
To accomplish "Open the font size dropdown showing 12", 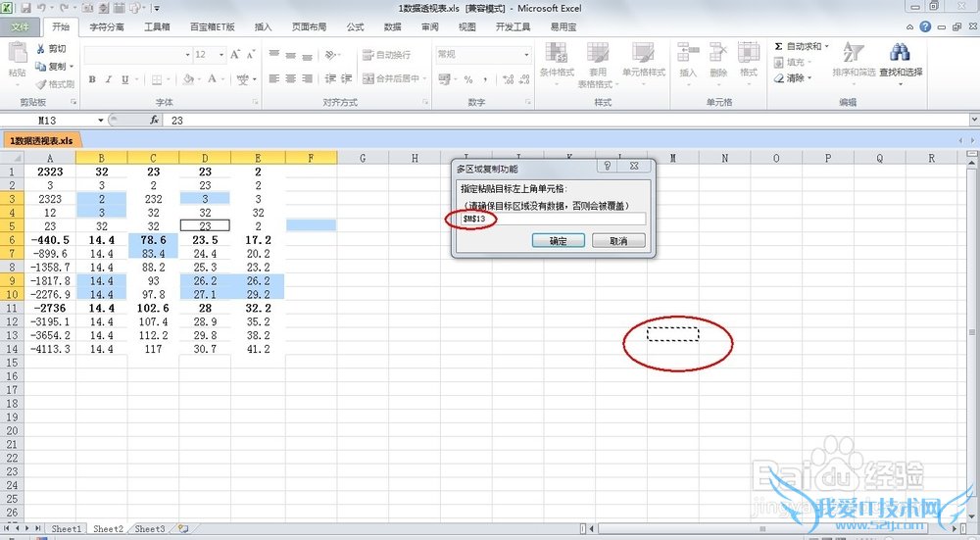I will tap(221, 55).
